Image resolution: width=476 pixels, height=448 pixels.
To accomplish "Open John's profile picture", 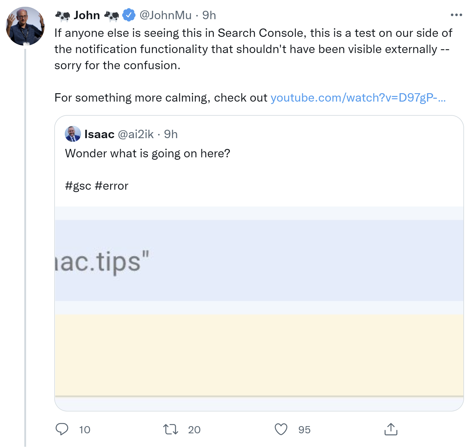I will click(x=25, y=26).
